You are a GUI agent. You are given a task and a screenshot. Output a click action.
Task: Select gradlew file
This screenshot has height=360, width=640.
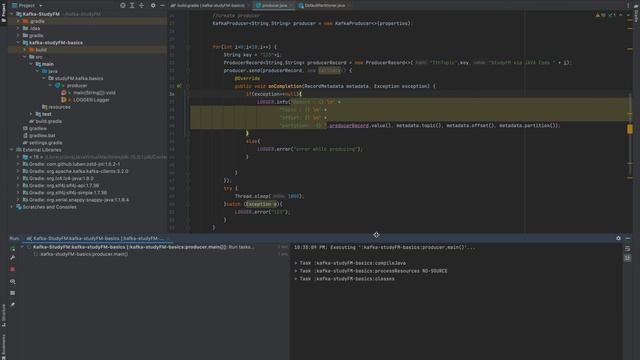(35, 128)
